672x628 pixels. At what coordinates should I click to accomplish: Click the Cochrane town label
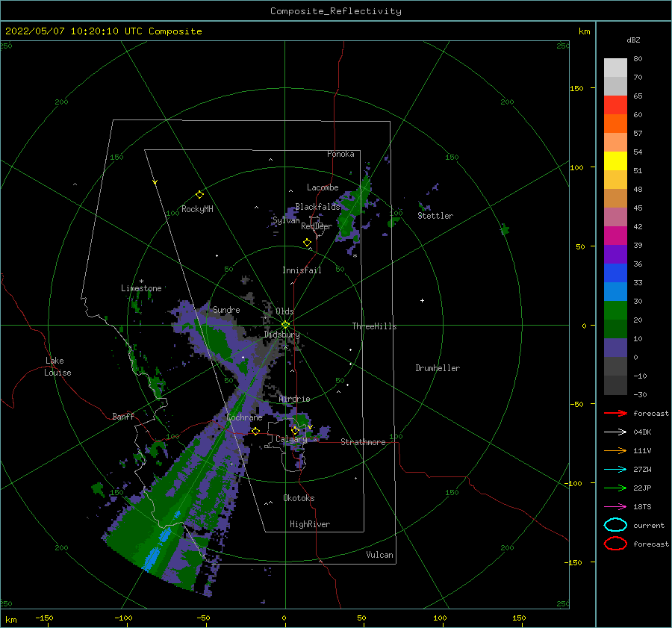coord(244,417)
